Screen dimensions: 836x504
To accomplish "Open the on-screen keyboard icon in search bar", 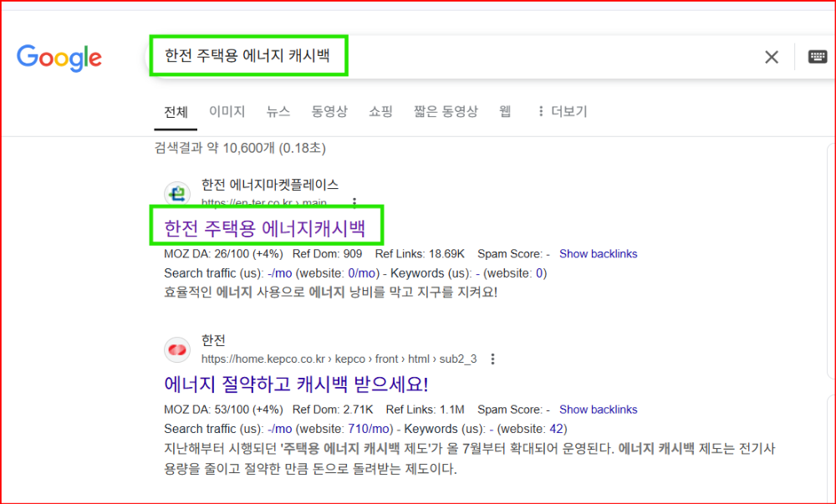I will 817,57.
